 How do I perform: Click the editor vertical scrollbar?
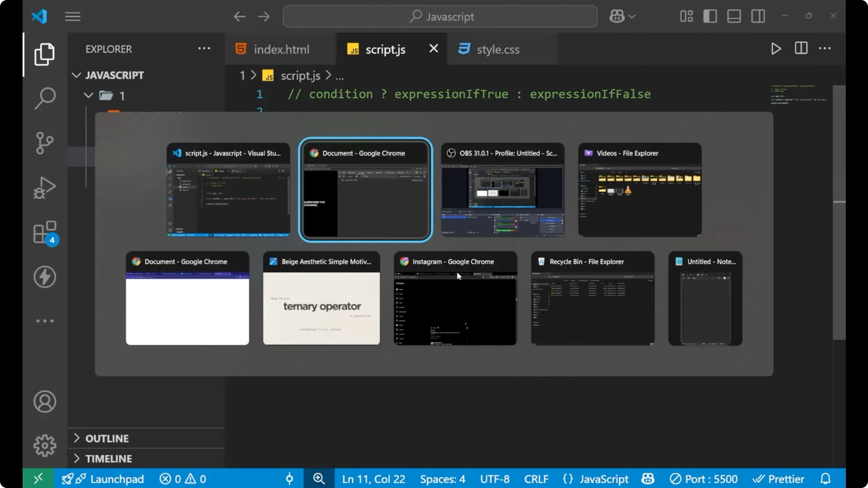click(839, 212)
